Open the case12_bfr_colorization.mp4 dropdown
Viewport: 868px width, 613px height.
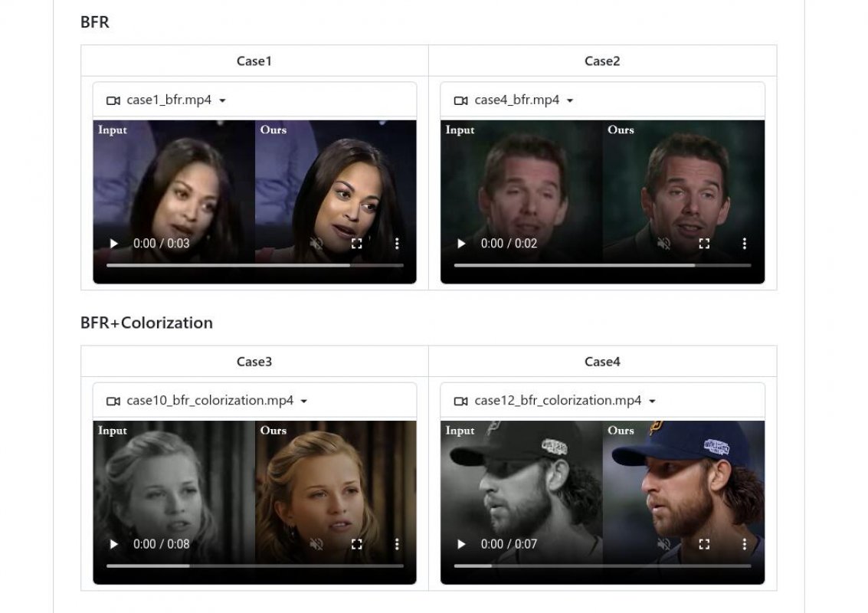click(x=652, y=400)
